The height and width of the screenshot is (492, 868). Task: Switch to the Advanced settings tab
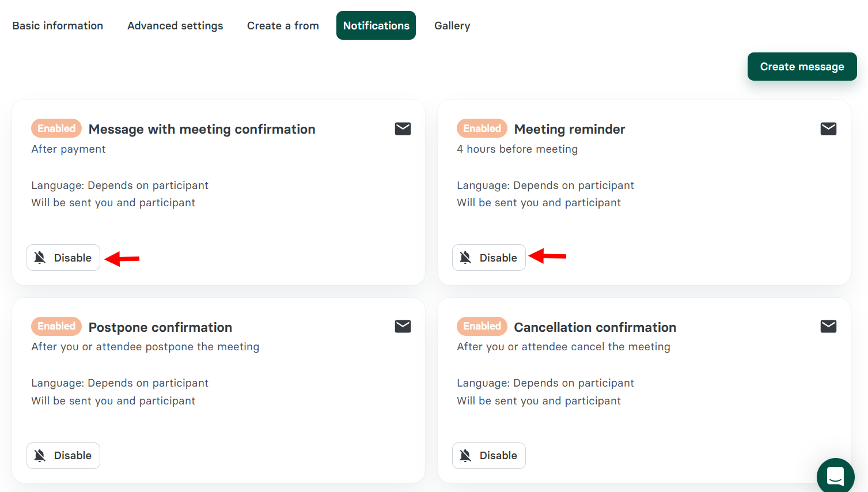tap(175, 25)
